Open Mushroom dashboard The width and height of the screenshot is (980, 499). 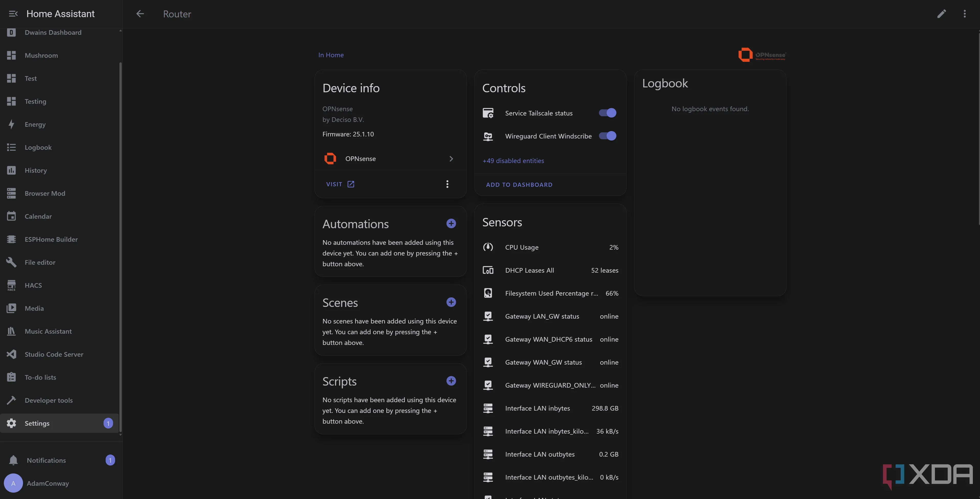(x=60, y=55)
